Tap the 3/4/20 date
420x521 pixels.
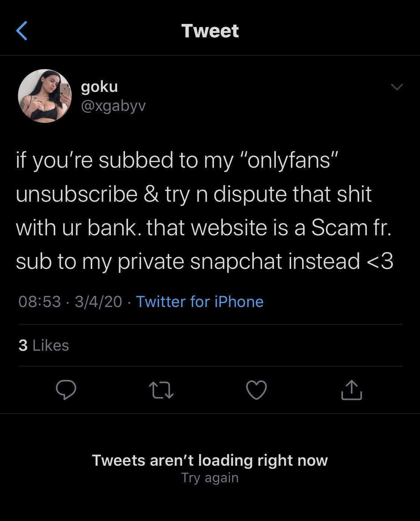point(98,302)
